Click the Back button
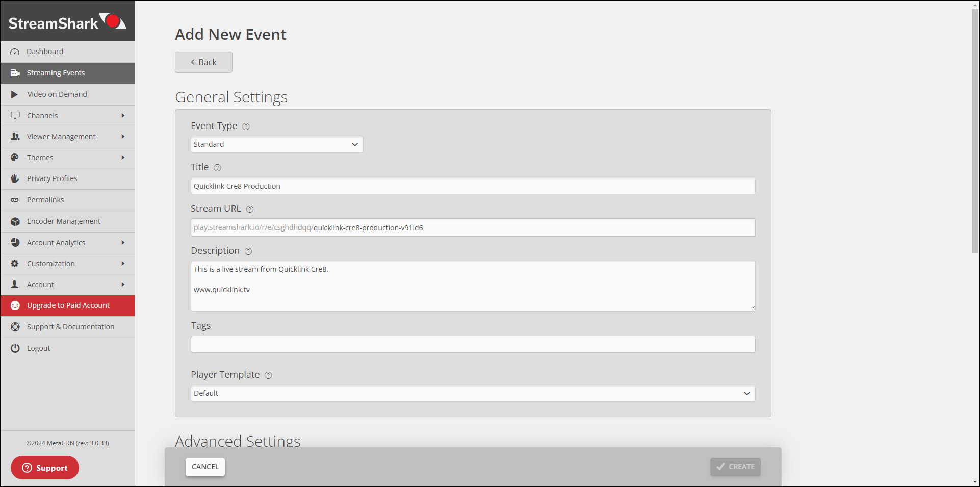This screenshot has width=980, height=487. click(x=203, y=62)
